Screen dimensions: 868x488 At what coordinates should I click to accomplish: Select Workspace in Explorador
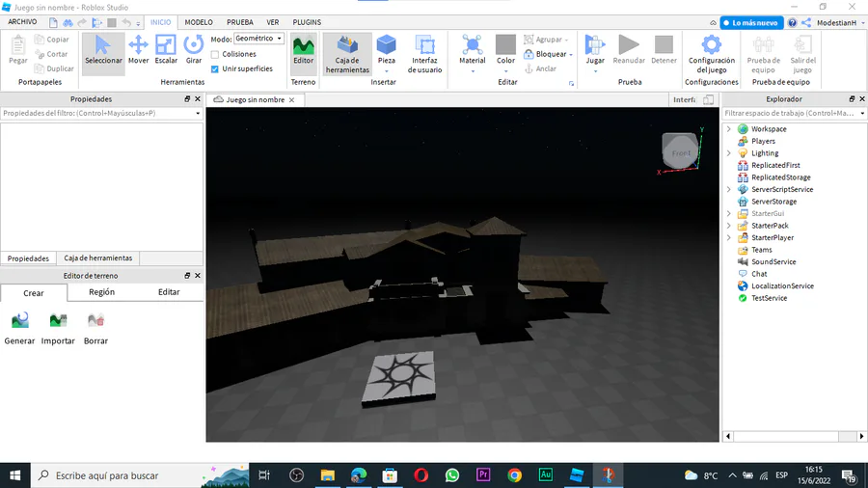coord(769,129)
